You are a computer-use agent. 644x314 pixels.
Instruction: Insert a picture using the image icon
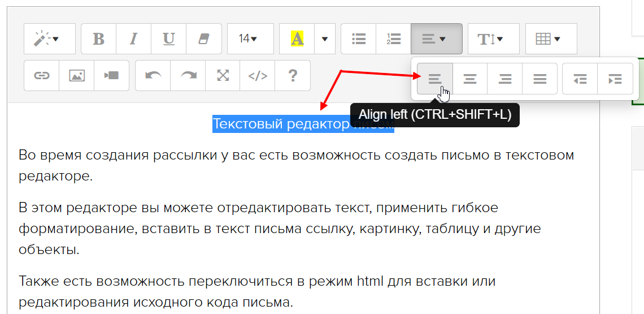click(x=76, y=76)
